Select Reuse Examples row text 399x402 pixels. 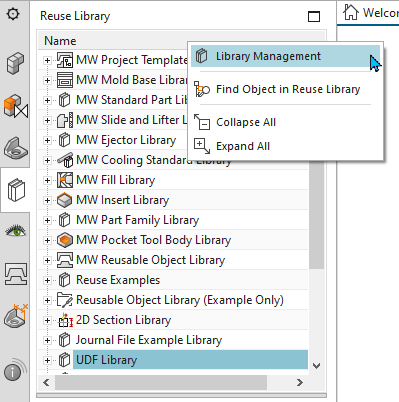[x=118, y=280]
